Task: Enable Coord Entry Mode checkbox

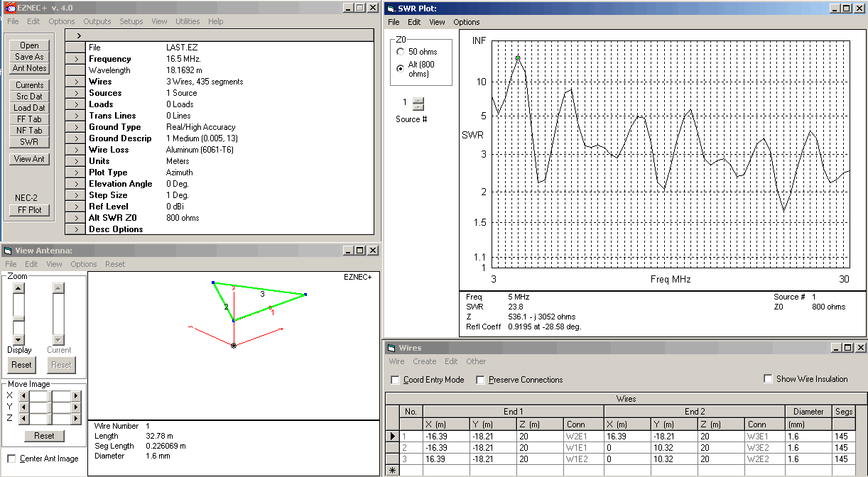Action: coord(396,380)
